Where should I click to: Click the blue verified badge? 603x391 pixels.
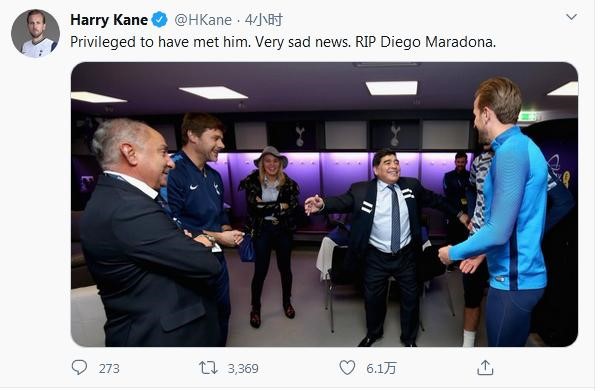pos(160,19)
